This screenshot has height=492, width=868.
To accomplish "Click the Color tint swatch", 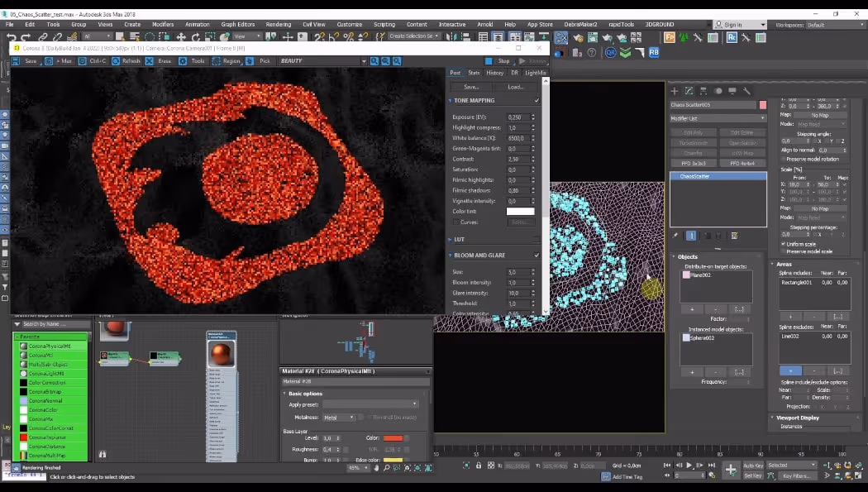I will [520, 211].
